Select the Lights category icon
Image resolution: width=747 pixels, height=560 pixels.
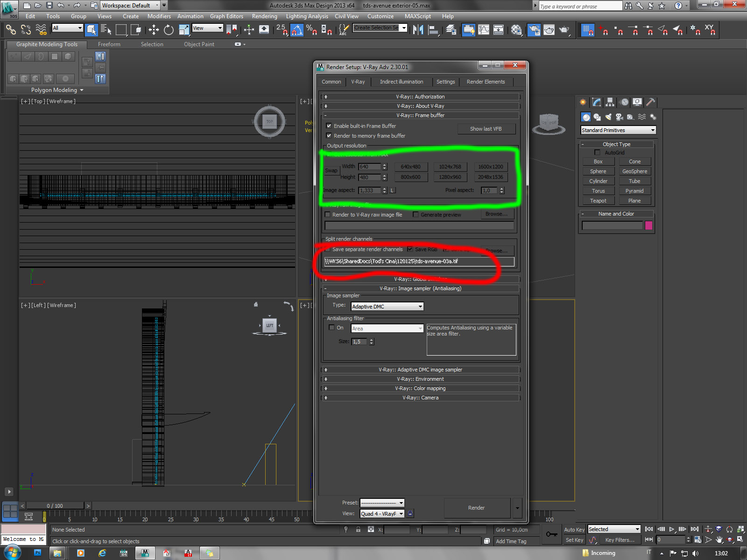(x=608, y=117)
